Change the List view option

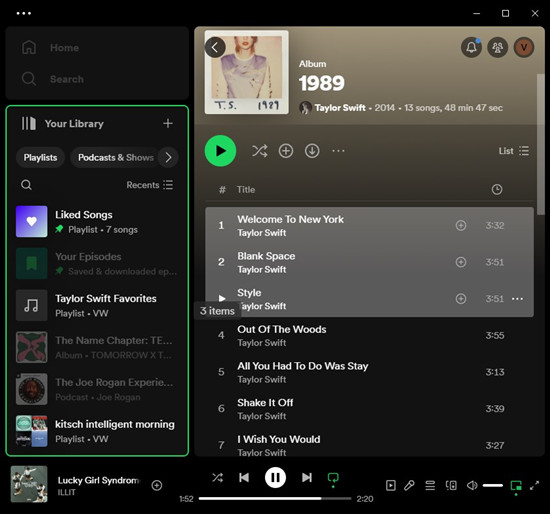click(x=514, y=151)
